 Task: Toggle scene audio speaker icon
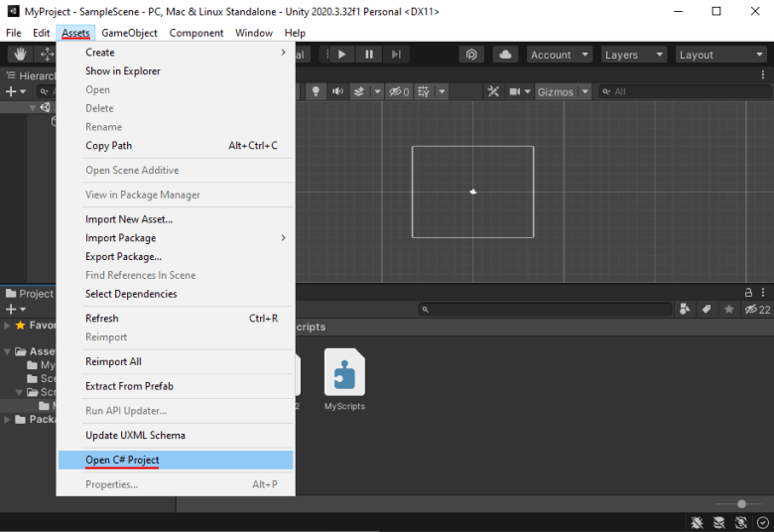tap(338, 91)
